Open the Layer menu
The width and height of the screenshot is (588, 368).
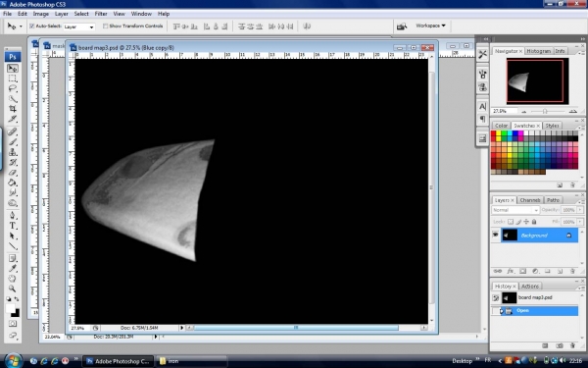point(62,14)
